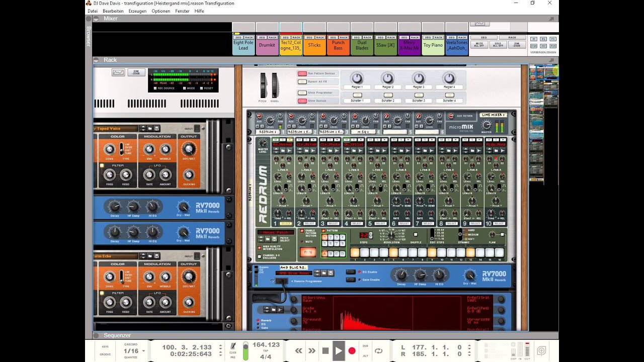Toggle the Schalter 3 button
This screenshot has width=644, height=362.
[x=419, y=95]
